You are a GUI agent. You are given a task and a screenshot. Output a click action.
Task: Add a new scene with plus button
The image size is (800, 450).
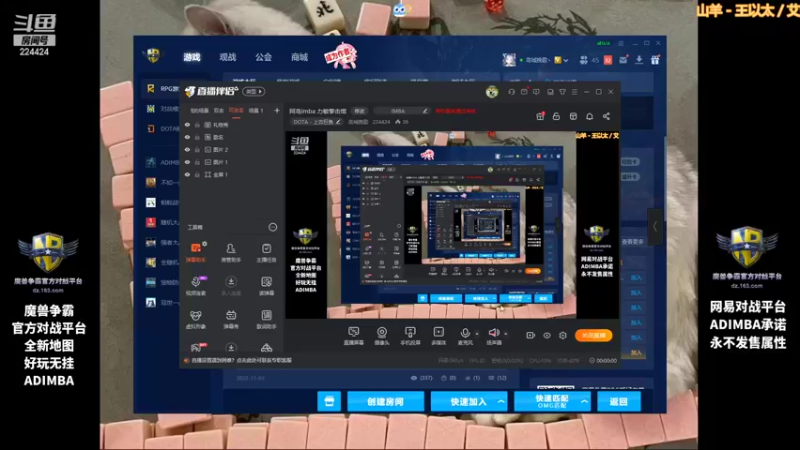[x=277, y=111]
